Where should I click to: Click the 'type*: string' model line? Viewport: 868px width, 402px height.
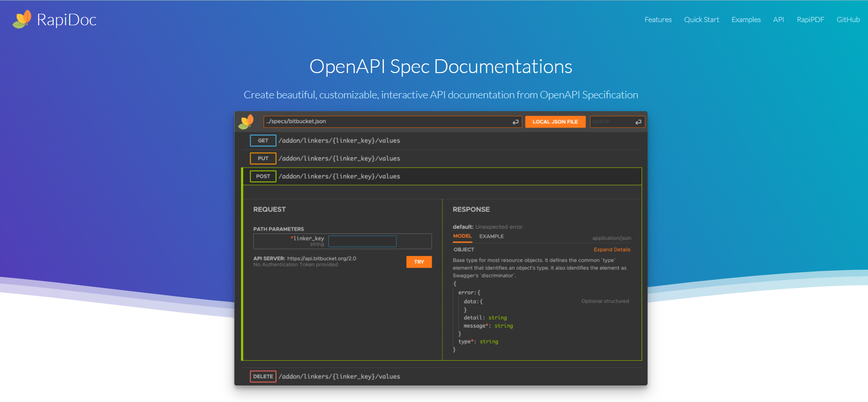[x=478, y=341]
